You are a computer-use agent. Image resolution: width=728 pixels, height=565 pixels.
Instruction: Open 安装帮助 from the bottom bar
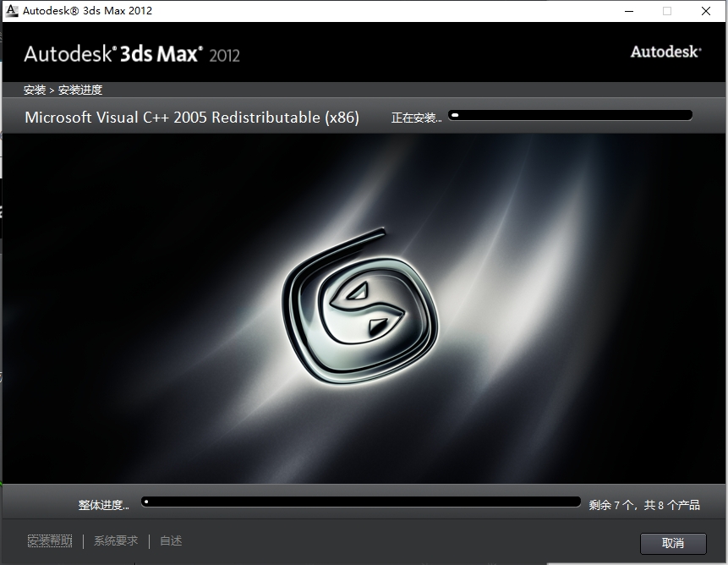(50, 540)
